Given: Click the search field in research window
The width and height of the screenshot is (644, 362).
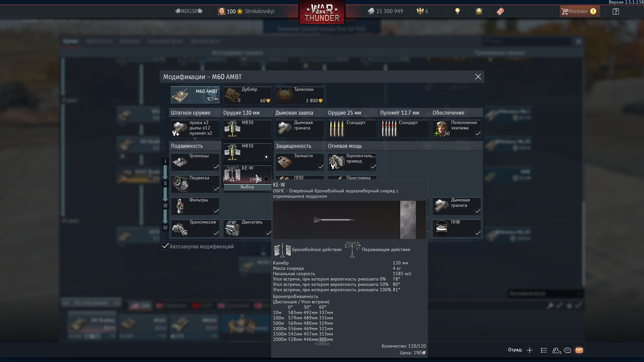Looking at the screenshot, I should pos(527,42).
